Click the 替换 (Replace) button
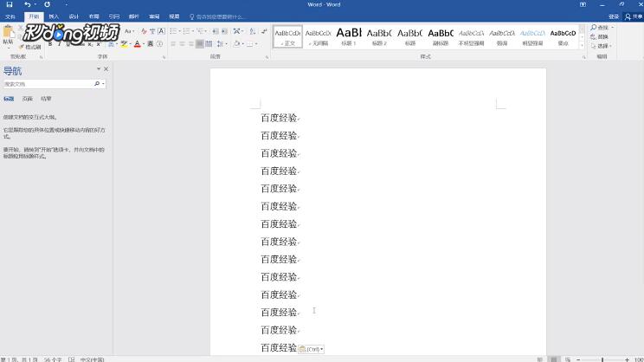Image resolution: width=644 pixels, height=362 pixels. click(x=600, y=36)
